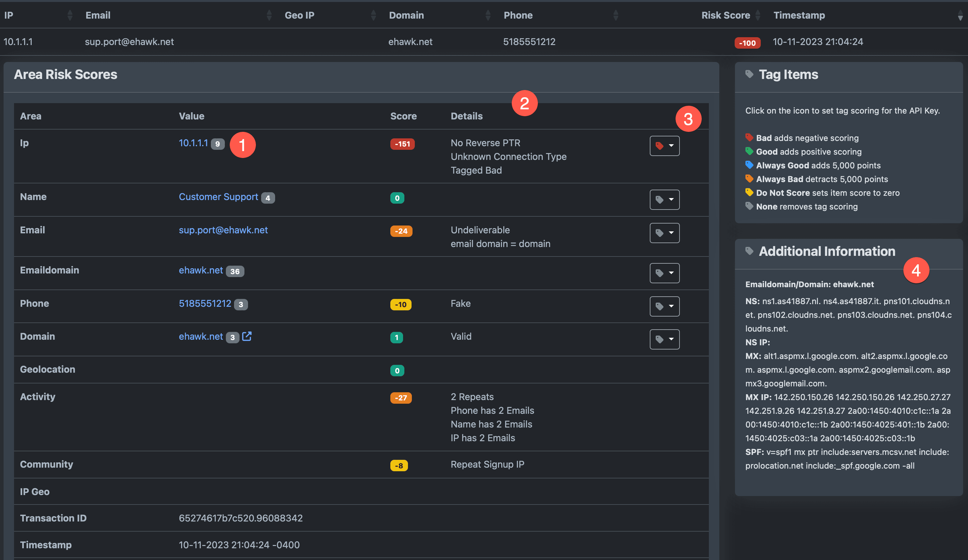Screen dimensions: 968x560
Task: Click the Additional Information header tag icon
Action: click(x=749, y=251)
